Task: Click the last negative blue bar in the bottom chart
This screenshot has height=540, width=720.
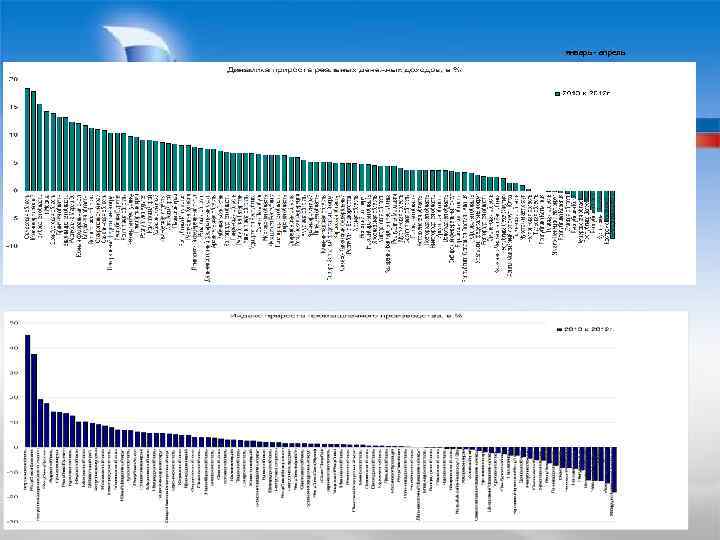Action: pyautogui.click(x=614, y=469)
